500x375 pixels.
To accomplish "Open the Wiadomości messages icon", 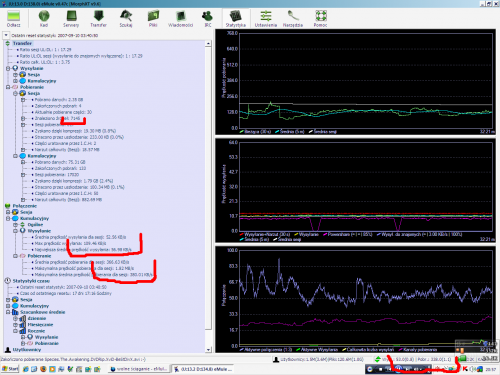I will [180, 18].
